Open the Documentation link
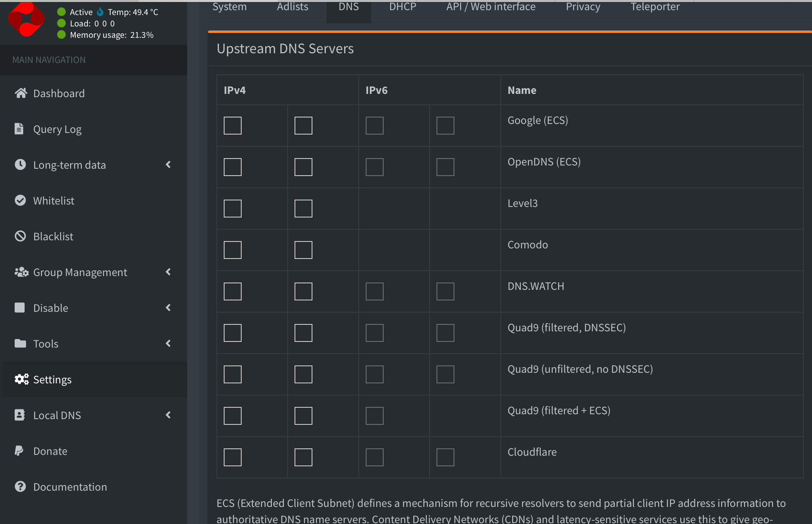Viewport: 812px width, 524px height. [x=94, y=487]
